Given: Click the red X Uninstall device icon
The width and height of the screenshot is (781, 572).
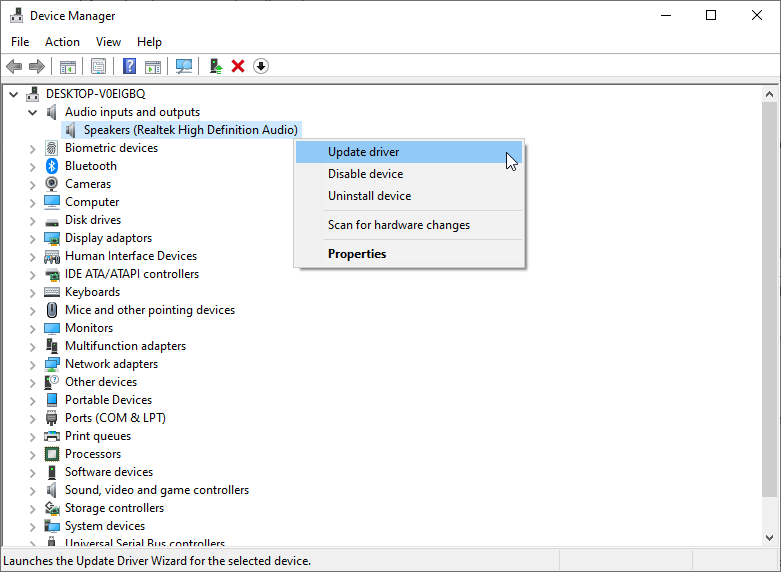Looking at the screenshot, I should click(x=238, y=66).
